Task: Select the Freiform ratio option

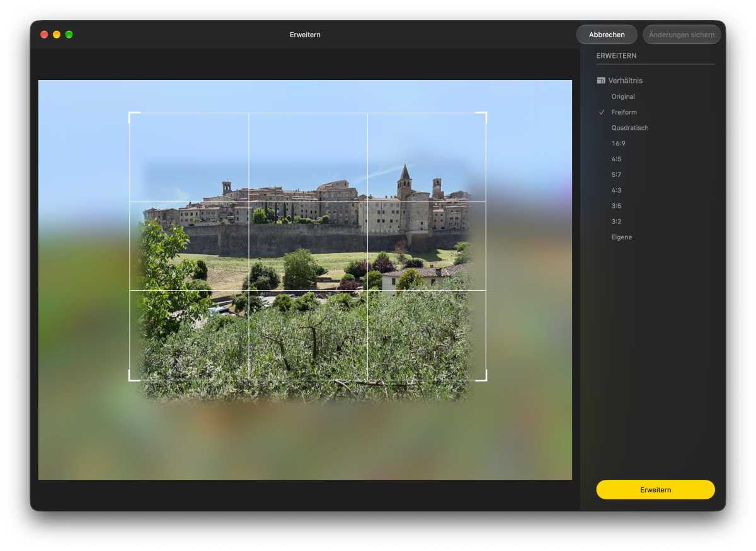Action: coord(624,112)
